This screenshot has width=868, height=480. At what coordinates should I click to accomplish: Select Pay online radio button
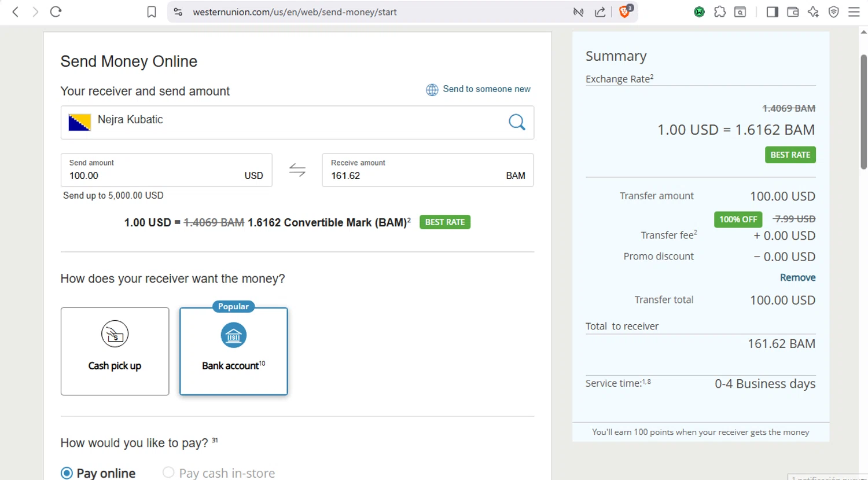[x=67, y=473]
